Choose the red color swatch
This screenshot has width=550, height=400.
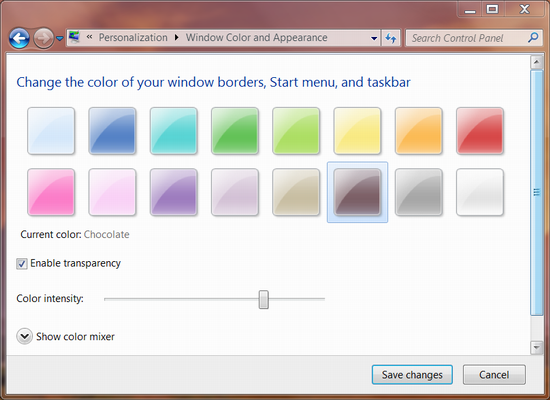[x=480, y=131]
